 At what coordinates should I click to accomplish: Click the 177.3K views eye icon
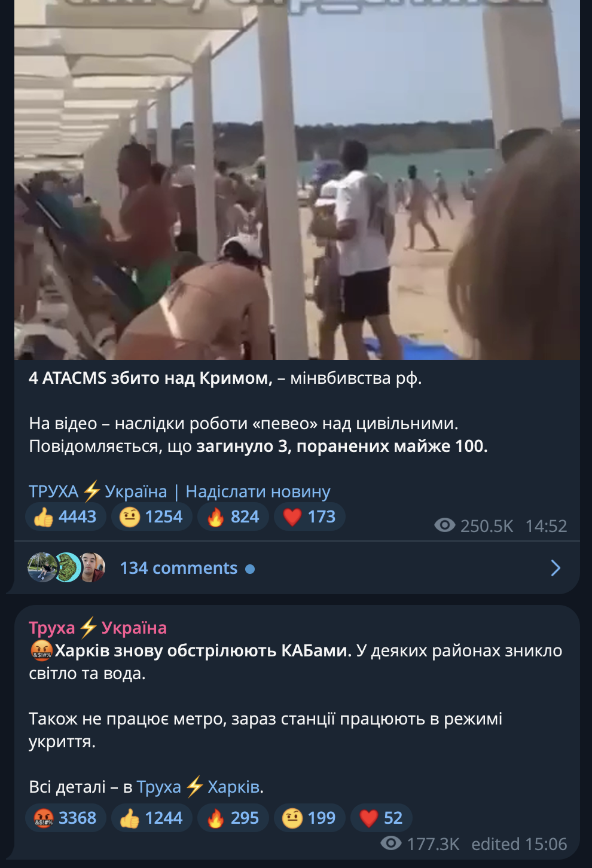tap(391, 843)
